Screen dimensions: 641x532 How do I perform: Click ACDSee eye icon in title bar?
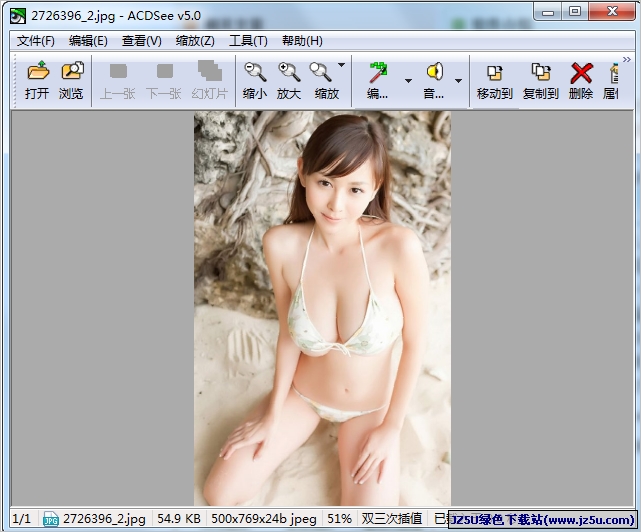pyautogui.click(x=18, y=16)
